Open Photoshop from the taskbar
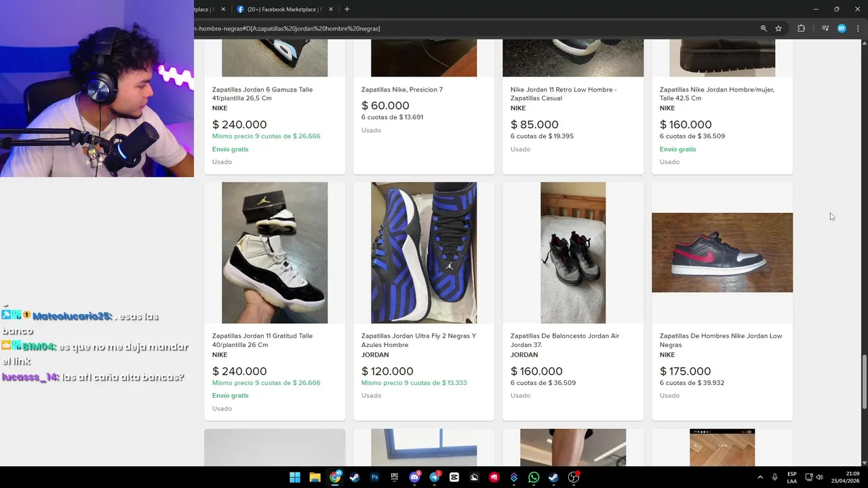Screen dimensions: 868x488 pyautogui.click(x=374, y=477)
